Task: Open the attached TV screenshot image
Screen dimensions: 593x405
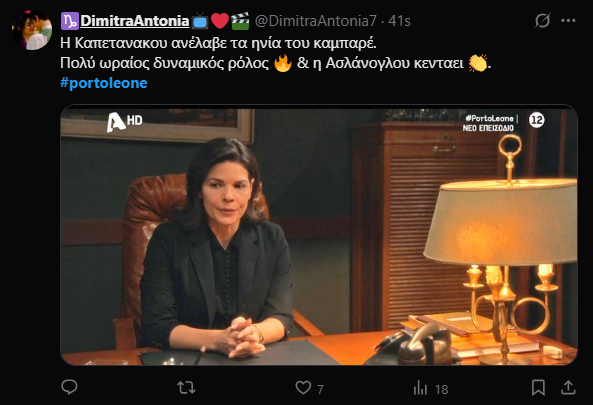Action: click(x=319, y=235)
